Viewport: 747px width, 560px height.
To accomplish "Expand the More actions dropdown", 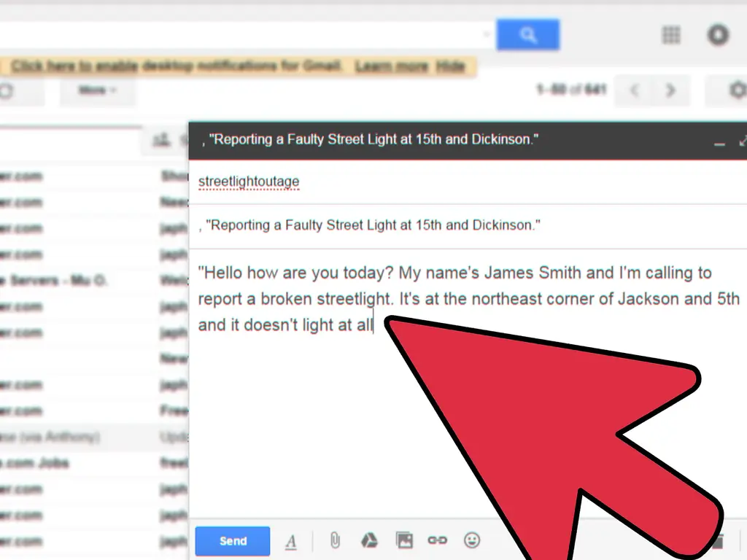I will pyautogui.click(x=97, y=90).
